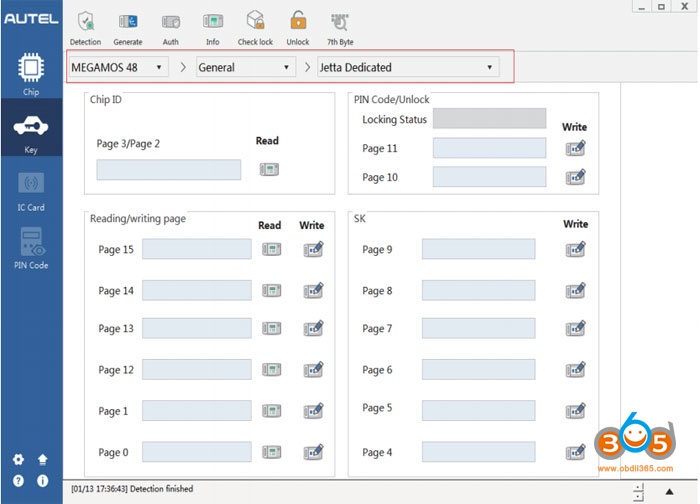
Task: Open the 7th Byte tool
Action: (x=340, y=29)
